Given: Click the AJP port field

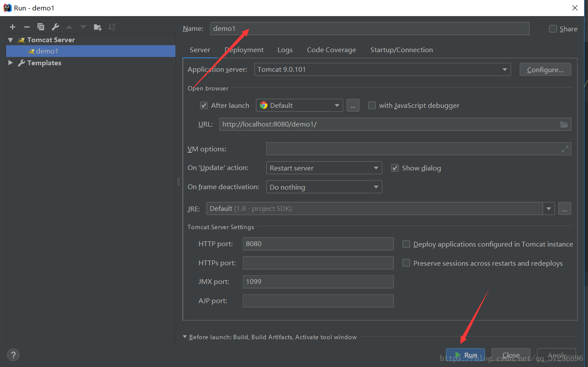Looking at the screenshot, I should click(318, 301).
